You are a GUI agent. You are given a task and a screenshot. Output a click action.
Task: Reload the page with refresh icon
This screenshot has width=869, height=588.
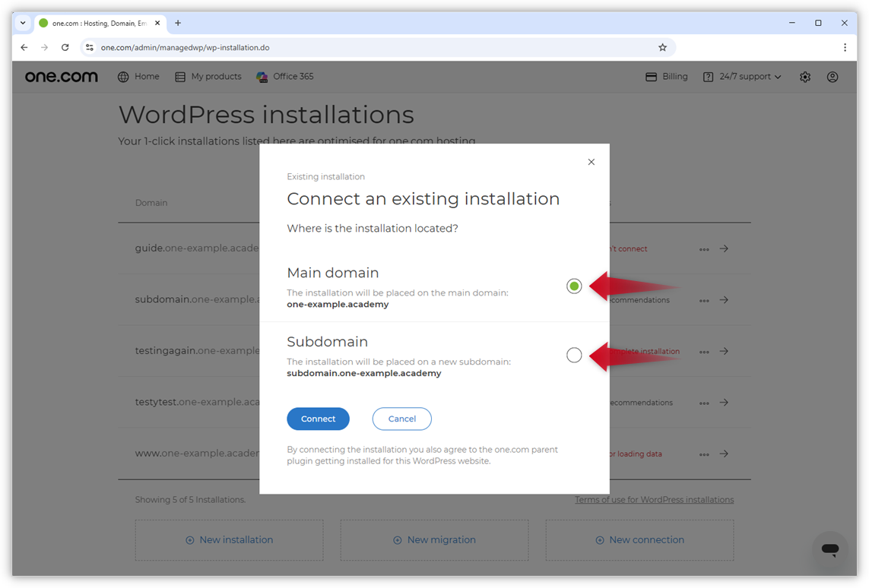coord(65,48)
